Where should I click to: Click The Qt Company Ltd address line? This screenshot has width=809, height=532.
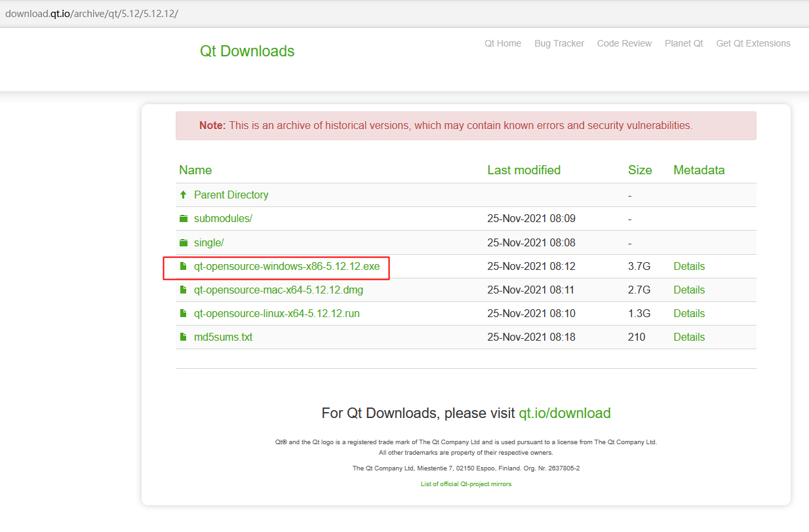[x=465, y=468]
